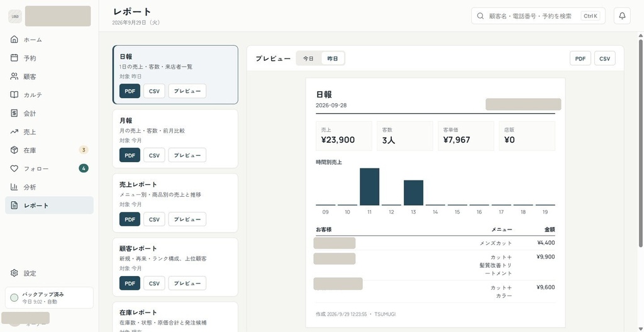Preview the 月報 report
The width and height of the screenshot is (644, 332).
(187, 155)
